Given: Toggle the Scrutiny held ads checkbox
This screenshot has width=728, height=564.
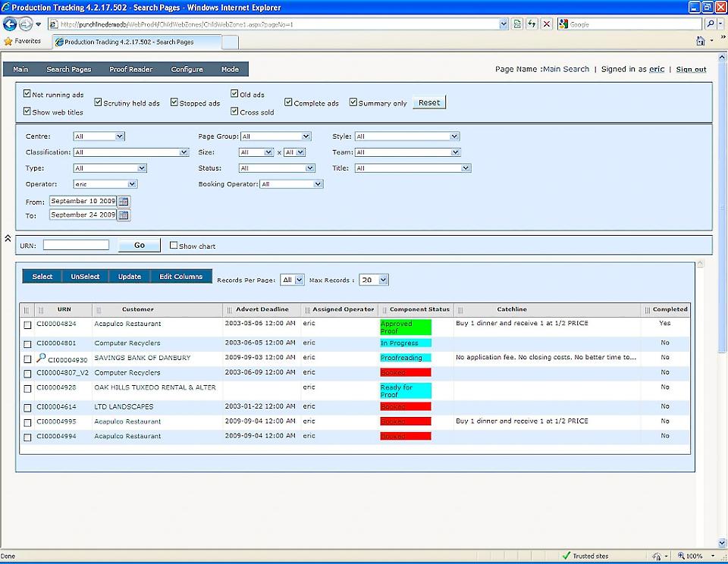Looking at the screenshot, I should (98, 102).
